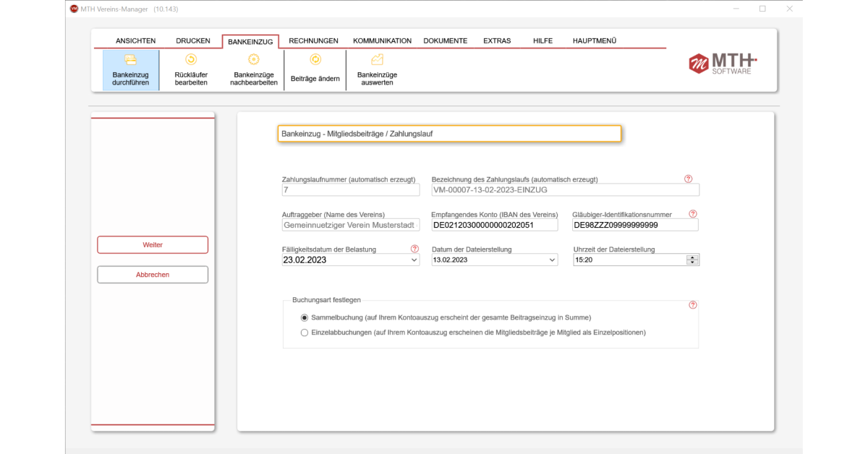Select the Sammelbuchung radio option

tap(305, 317)
